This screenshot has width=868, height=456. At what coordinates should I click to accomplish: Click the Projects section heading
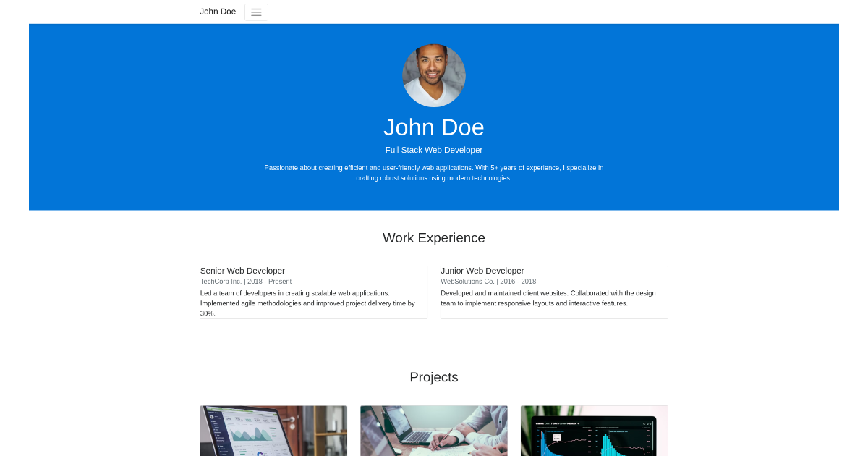pyautogui.click(x=434, y=377)
